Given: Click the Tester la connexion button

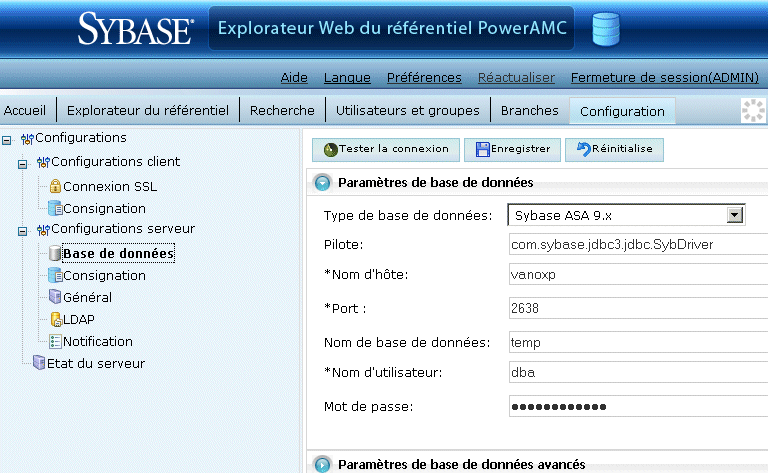Looking at the screenshot, I should (x=386, y=150).
